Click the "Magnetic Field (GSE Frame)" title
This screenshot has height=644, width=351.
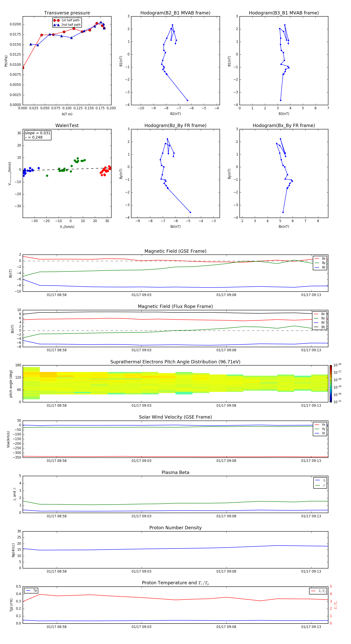[x=175, y=251]
